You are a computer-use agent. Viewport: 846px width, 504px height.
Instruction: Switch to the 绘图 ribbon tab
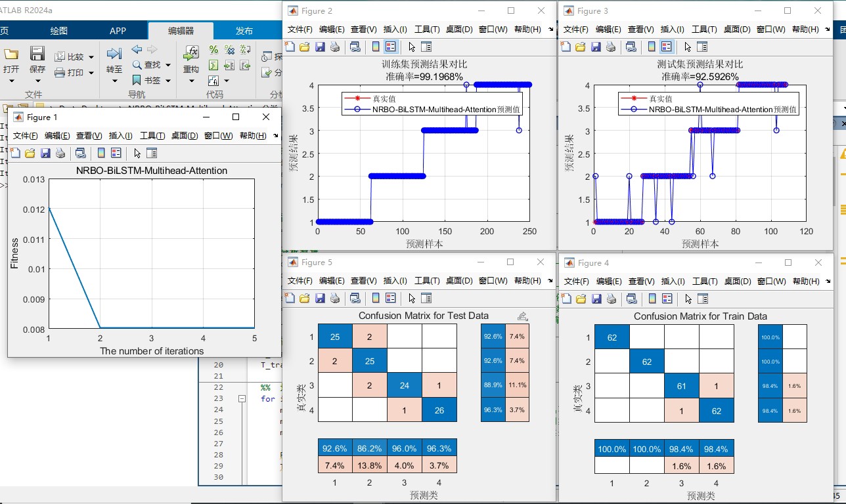click(x=59, y=31)
